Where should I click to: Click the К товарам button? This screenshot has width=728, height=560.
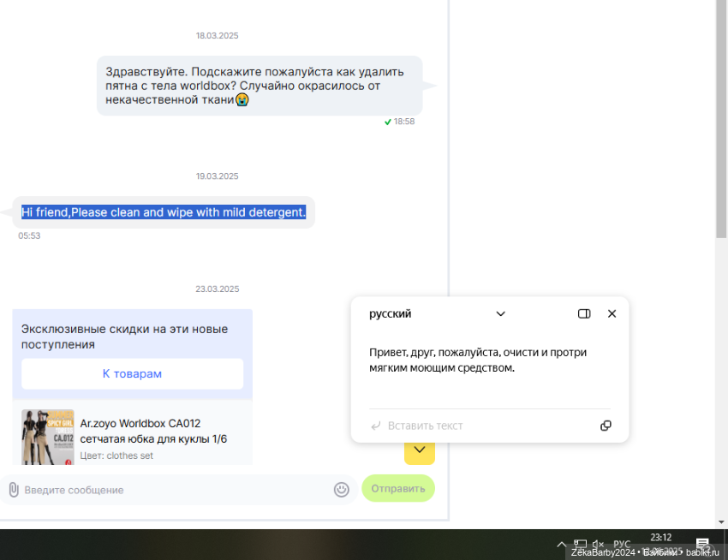pyautogui.click(x=132, y=374)
